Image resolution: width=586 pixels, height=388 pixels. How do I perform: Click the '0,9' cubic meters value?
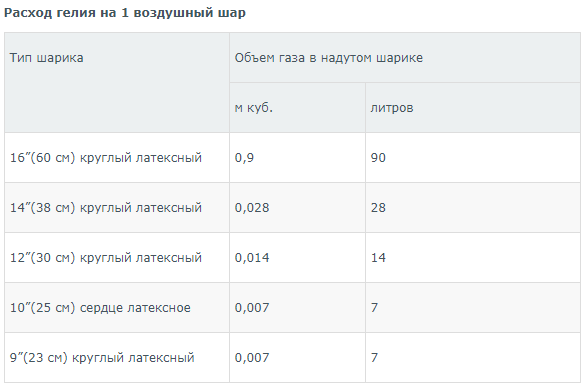click(244, 158)
